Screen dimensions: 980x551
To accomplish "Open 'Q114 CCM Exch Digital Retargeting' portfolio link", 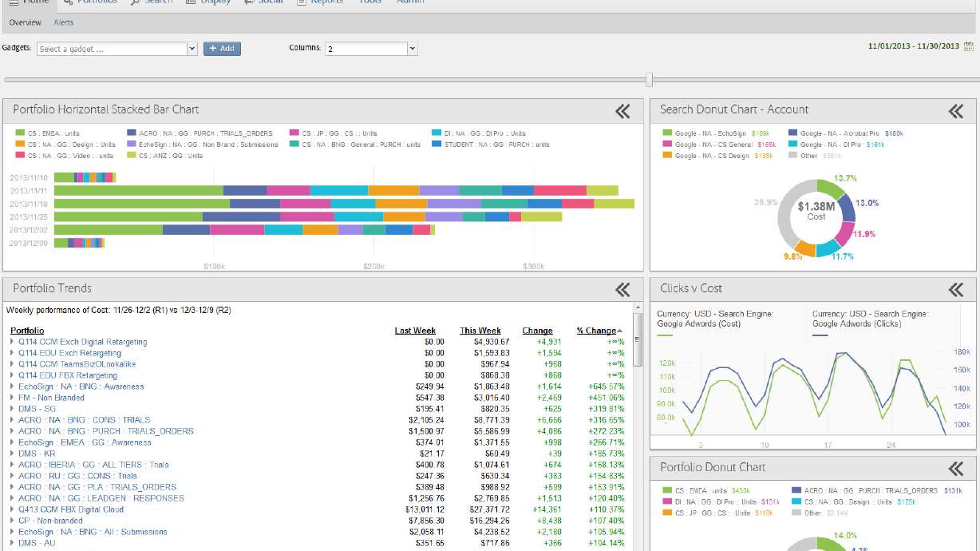I will coord(82,341).
